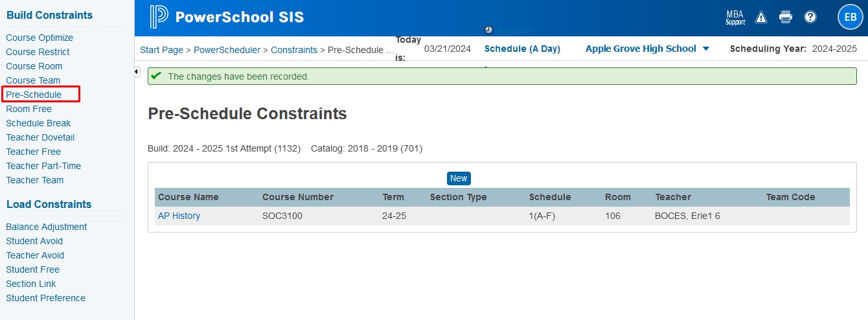Open the AP History constraint link

pyautogui.click(x=179, y=216)
